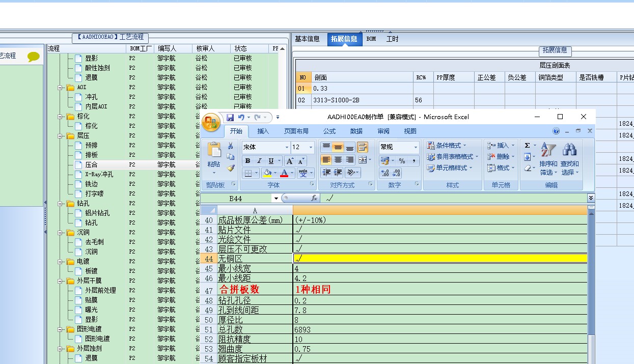
Task: Toggle left text alignment
Action: 326,160
